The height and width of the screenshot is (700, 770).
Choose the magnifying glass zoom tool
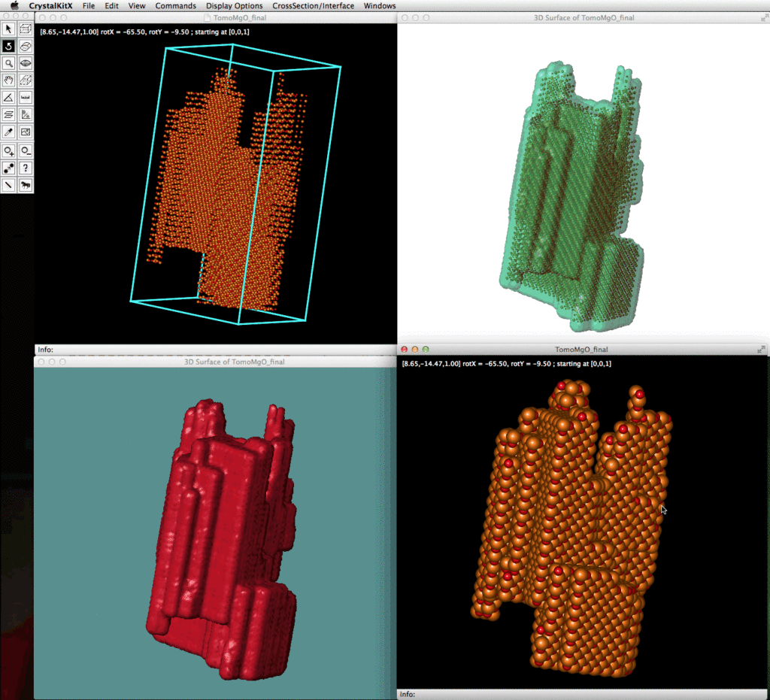click(x=8, y=64)
